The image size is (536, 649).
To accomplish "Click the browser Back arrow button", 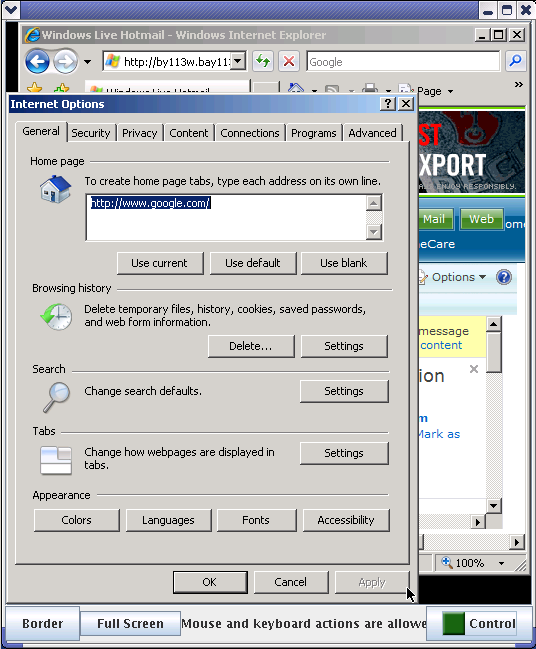I will 37,62.
